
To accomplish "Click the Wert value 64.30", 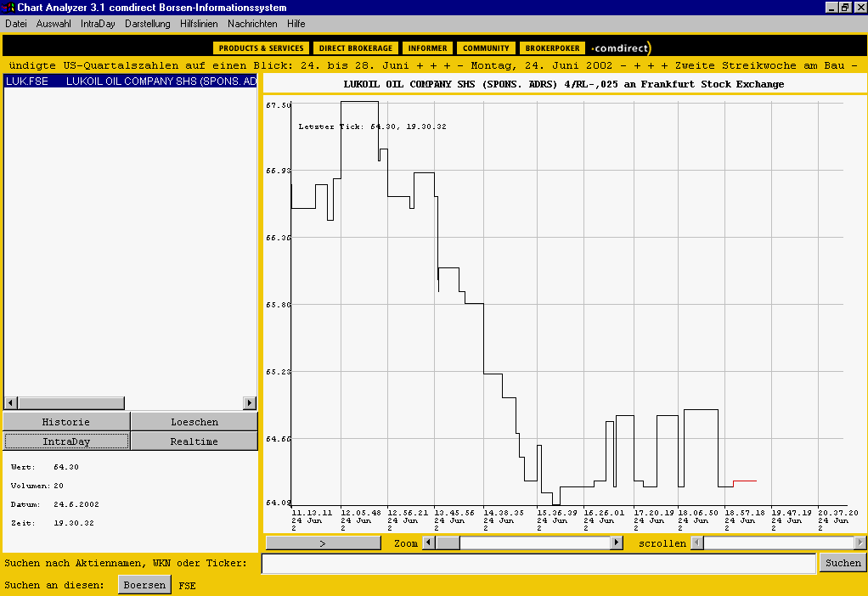I will click(66, 467).
